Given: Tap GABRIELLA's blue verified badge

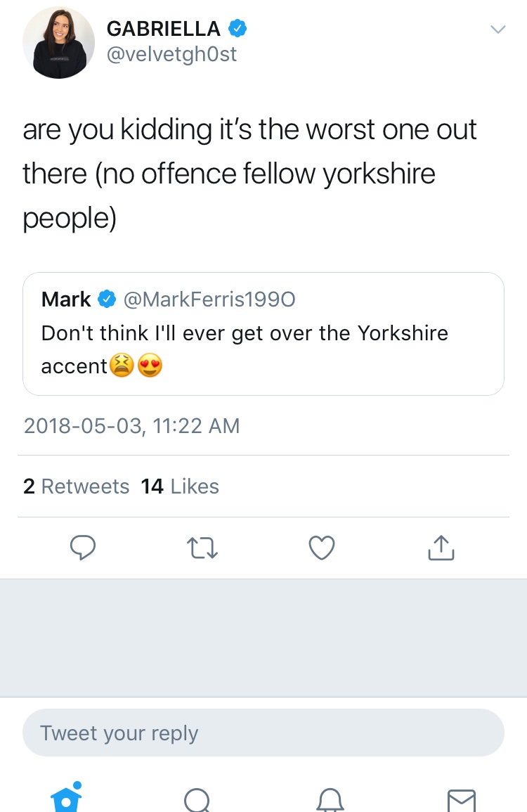Looking at the screenshot, I should click(237, 29).
